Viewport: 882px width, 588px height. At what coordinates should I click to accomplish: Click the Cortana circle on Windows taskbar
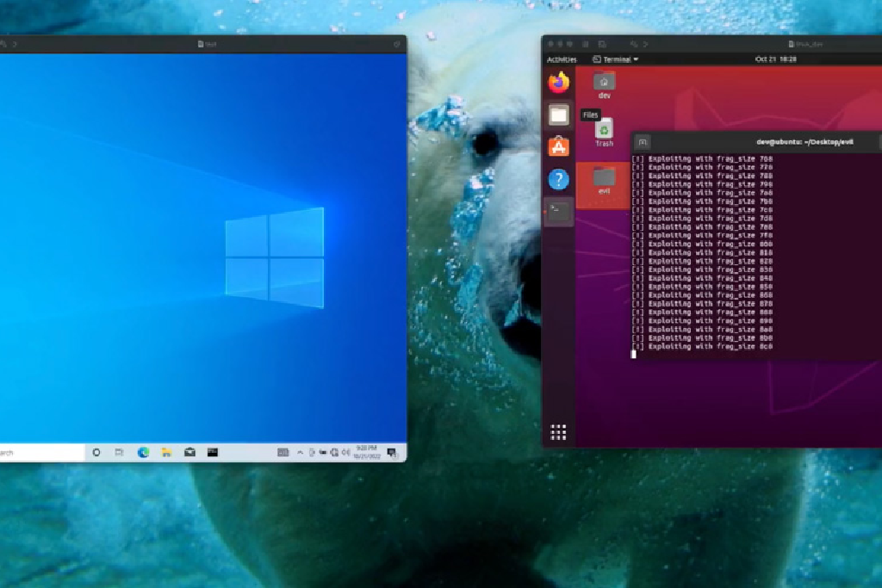coord(96,453)
